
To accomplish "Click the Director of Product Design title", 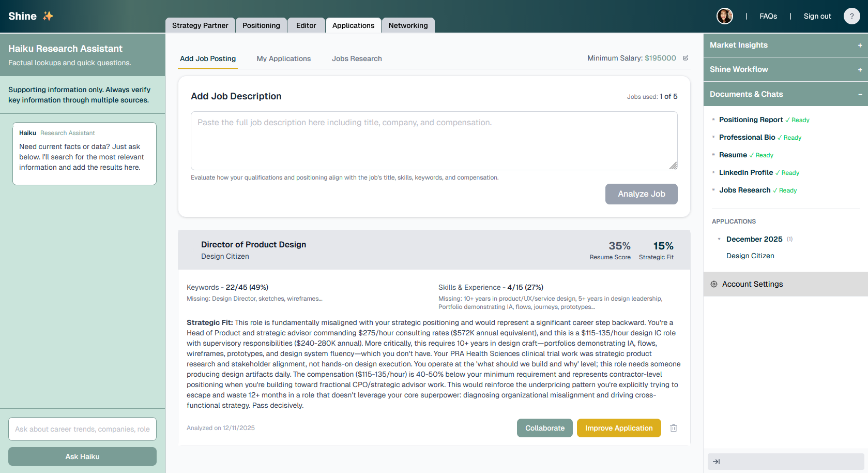I will click(253, 245).
